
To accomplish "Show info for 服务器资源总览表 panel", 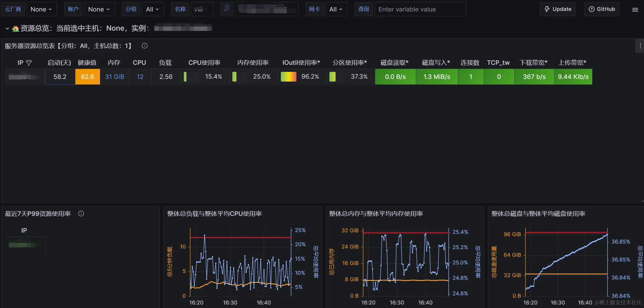I will 145,46.
